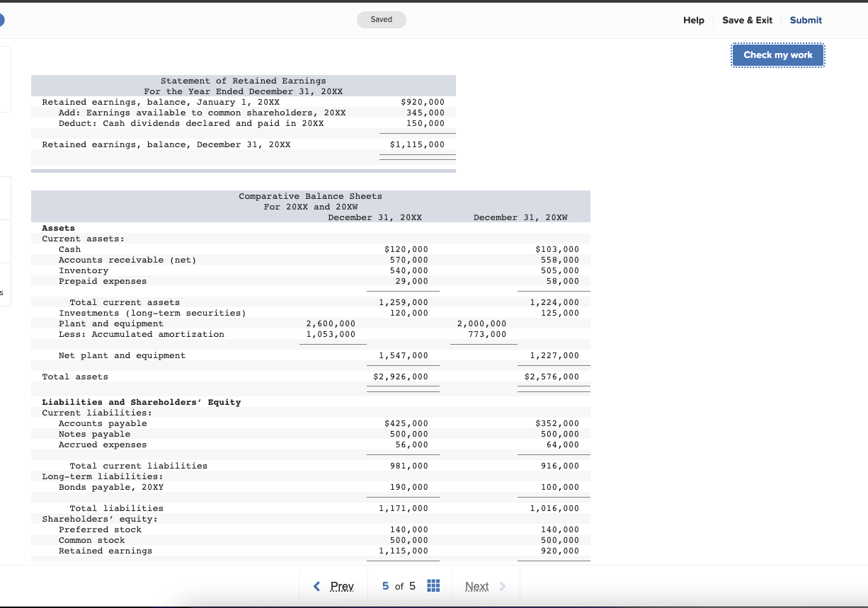Select the Comparative Balance Sheets heading

click(310, 196)
